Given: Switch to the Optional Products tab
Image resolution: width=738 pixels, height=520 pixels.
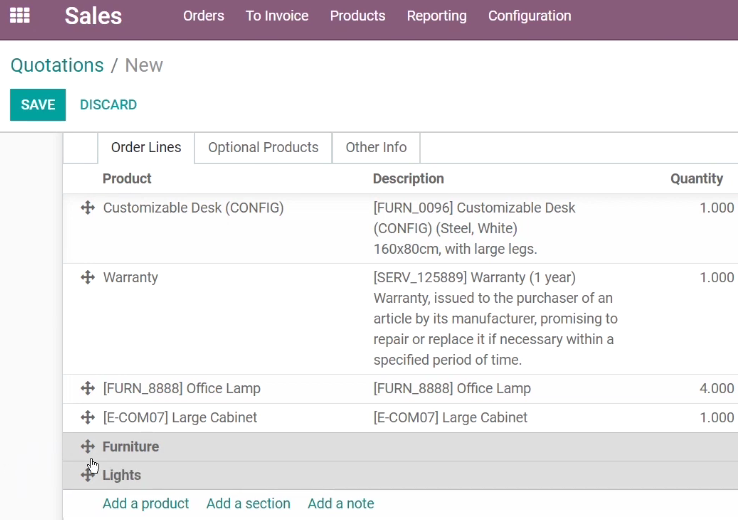Looking at the screenshot, I should pos(263,148).
